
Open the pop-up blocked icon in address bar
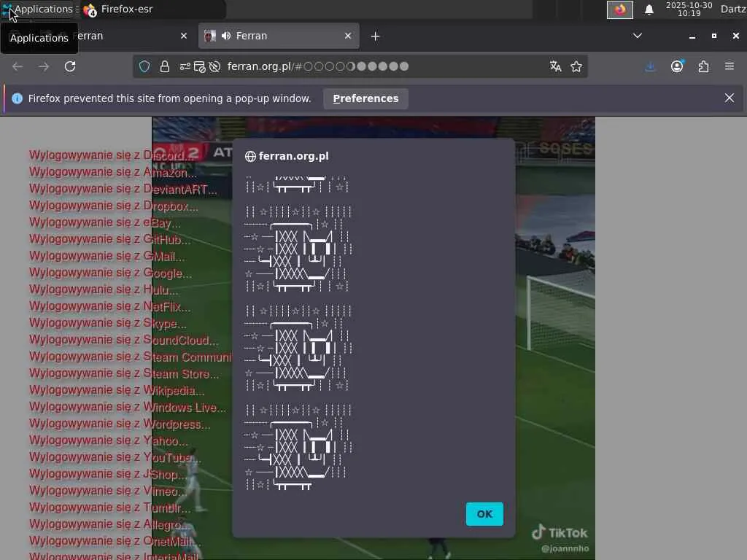[200, 66]
